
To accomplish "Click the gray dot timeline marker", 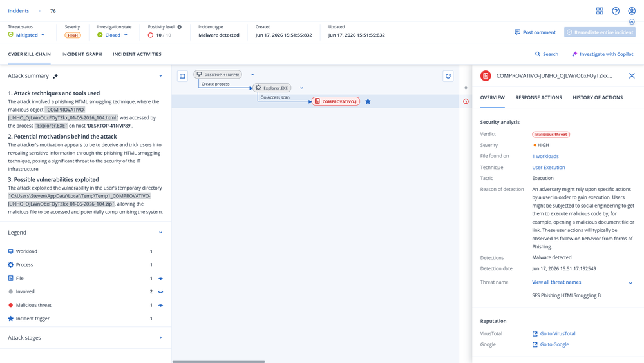I will click(x=466, y=88).
